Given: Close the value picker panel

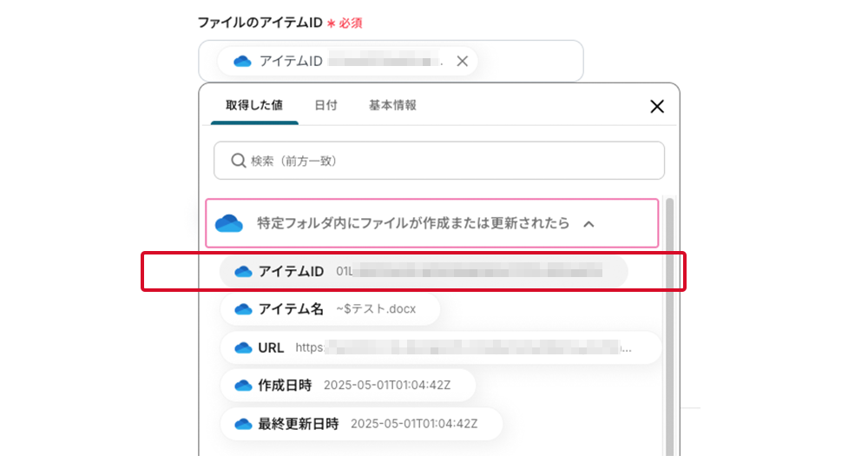Looking at the screenshot, I should click(x=657, y=106).
